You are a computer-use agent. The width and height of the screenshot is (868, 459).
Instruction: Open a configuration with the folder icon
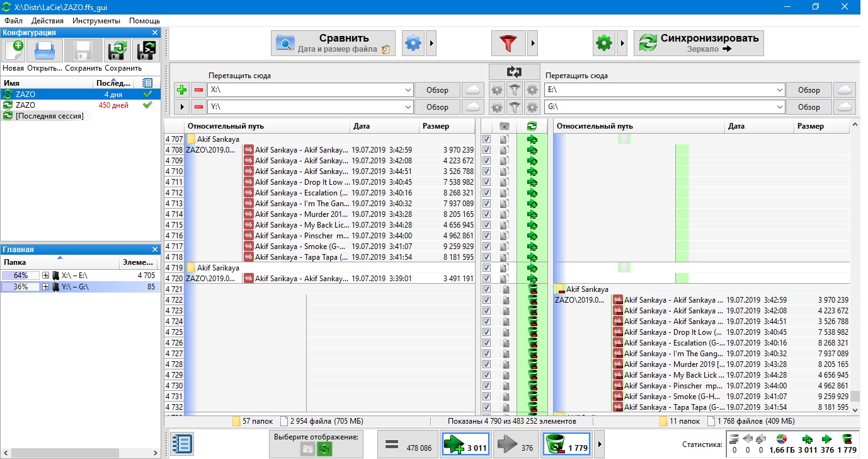[x=45, y=51]
